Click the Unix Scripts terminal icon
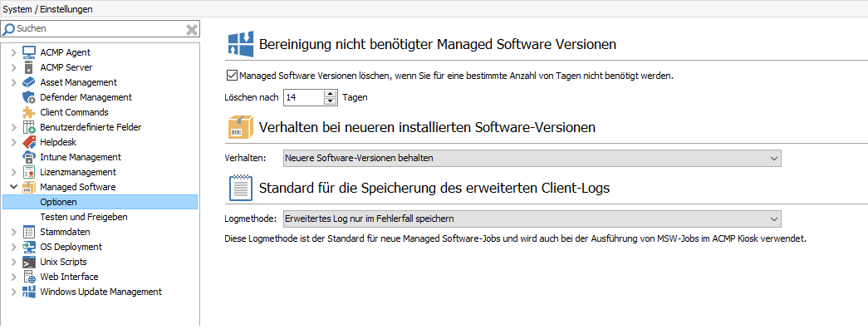Viewport: 868px width, 329px height. [29, 262]
